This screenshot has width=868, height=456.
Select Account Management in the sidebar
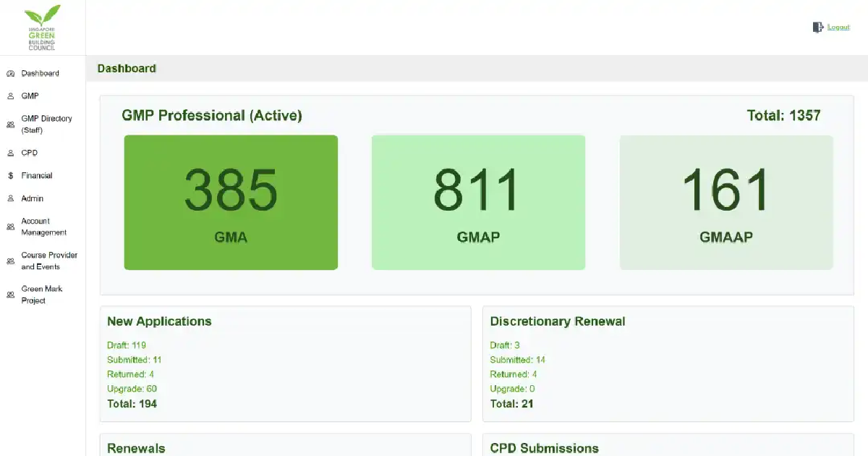[43, 227]
